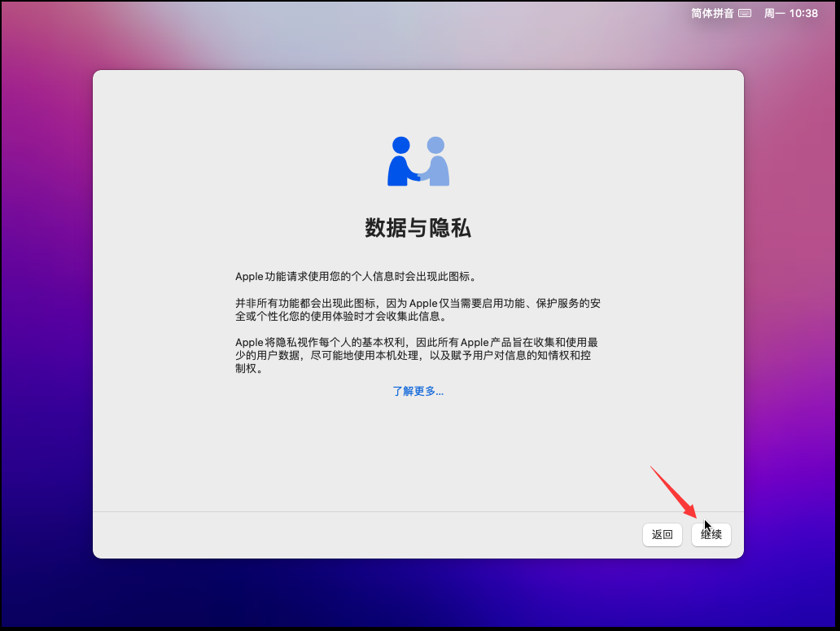Click the handshake privacy icon

[418, 161]
